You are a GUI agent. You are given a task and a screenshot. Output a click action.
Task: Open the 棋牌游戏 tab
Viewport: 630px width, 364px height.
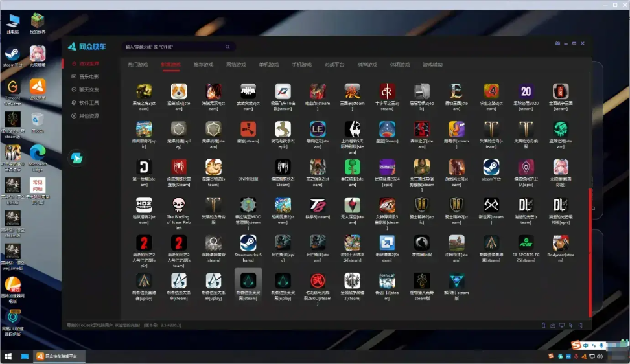367,65
